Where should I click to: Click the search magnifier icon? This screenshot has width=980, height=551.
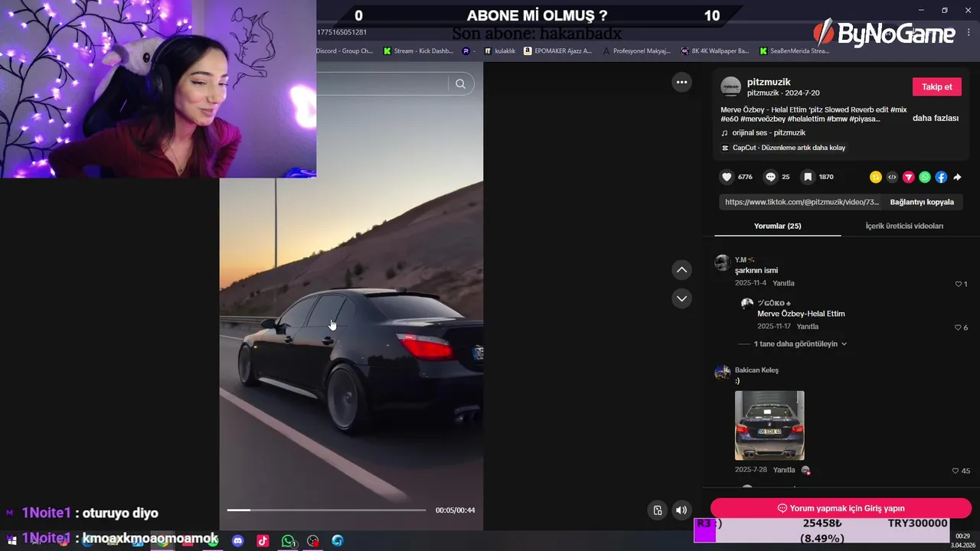click(460, 84)
